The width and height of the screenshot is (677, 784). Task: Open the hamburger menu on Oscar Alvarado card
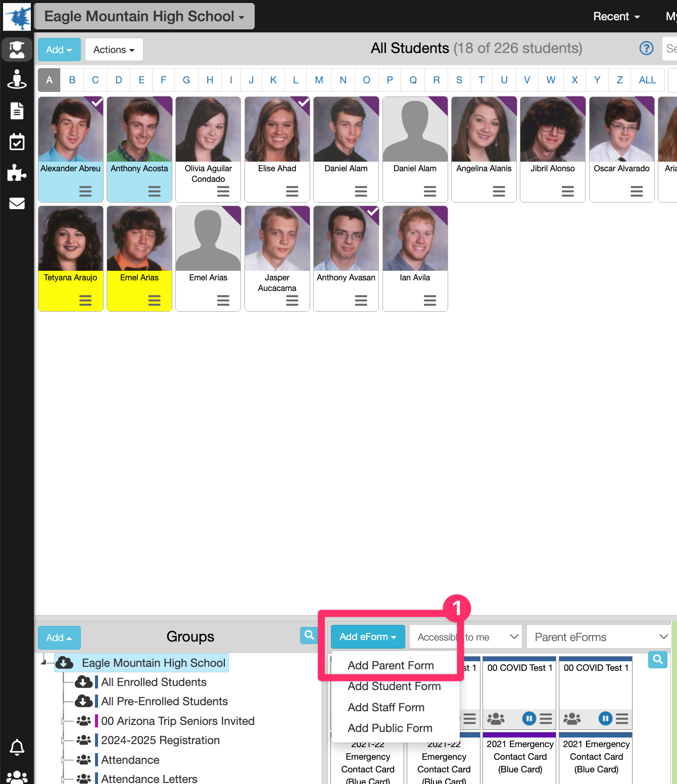click(637, 191)
